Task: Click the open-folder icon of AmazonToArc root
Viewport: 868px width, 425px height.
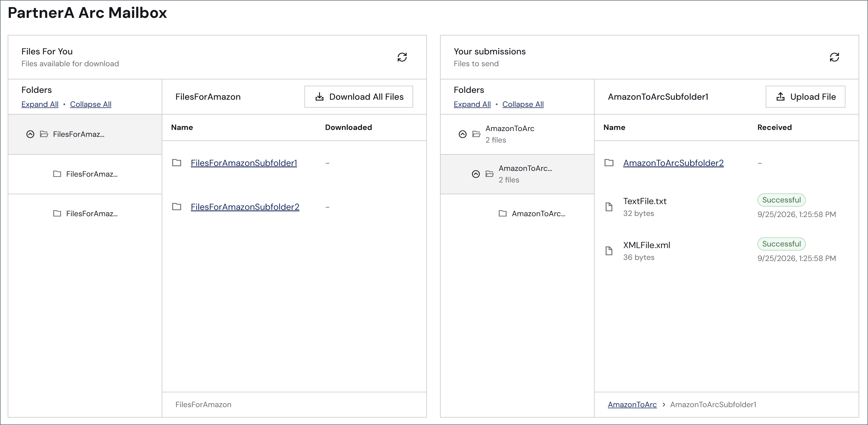Action: [476, 134]
